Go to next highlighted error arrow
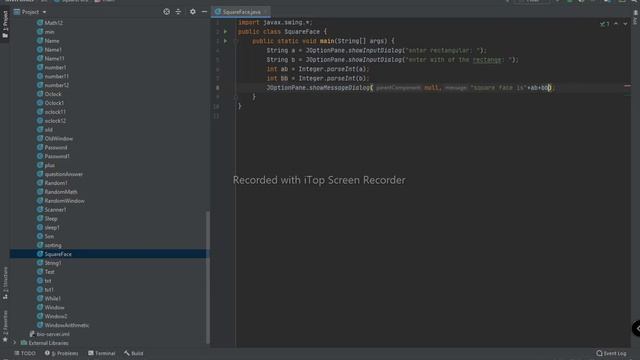 coord(625,24)
